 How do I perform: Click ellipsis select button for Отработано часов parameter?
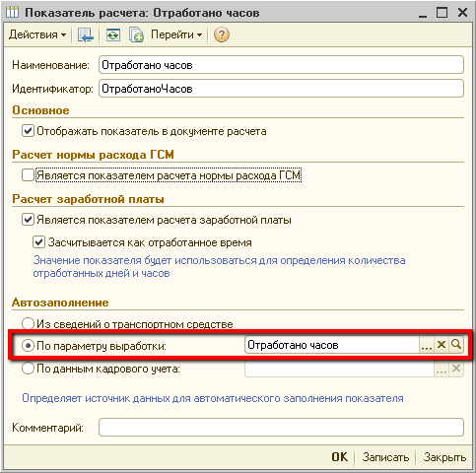427,345
